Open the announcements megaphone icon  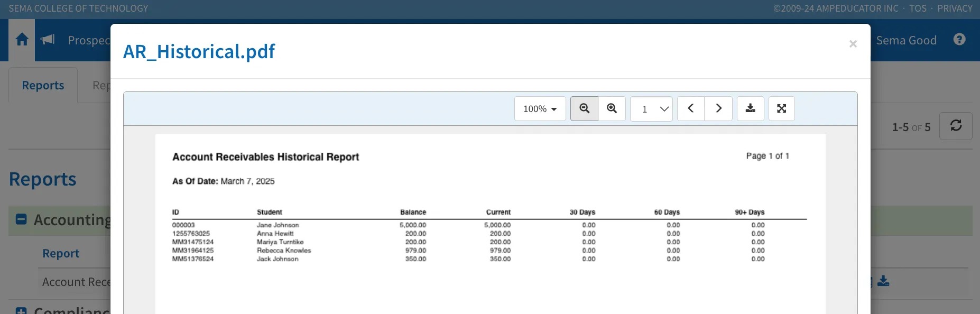pyautogui.click(x=48, y=40)
